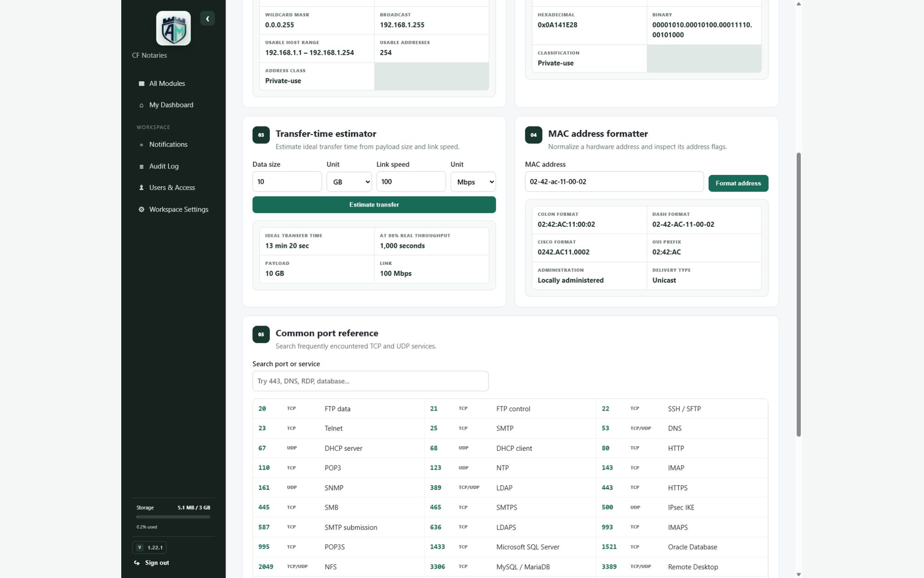Click the My Dashboard home icon
The image size is (924, 578).
(141, 105)
